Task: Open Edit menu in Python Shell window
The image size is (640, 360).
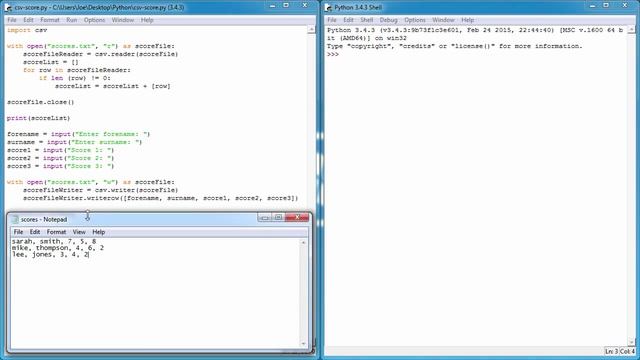Action: pos(348,20)
